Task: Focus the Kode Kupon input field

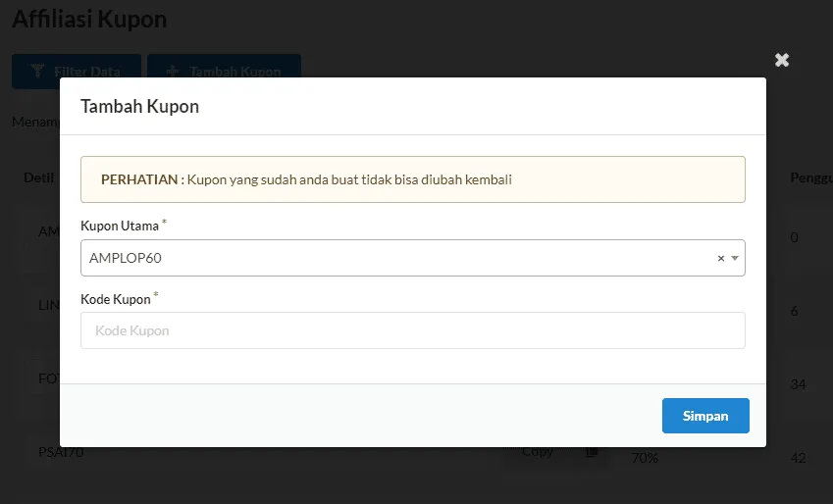Action: pyautogui.click(x=412, y=330)
